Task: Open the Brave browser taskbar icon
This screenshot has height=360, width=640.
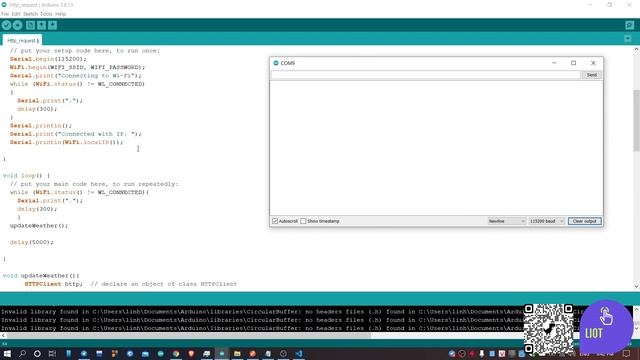Action: click(x=191, y=353)
